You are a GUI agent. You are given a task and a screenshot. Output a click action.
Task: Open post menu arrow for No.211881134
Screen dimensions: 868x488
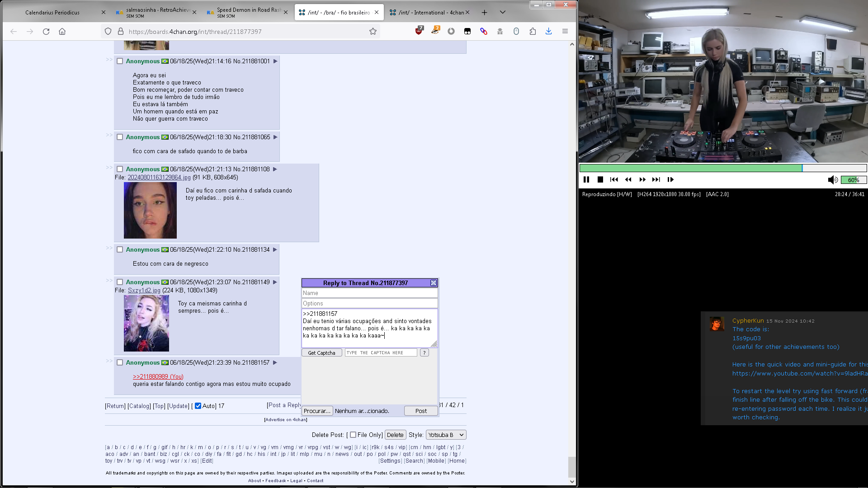(x=274, y=250)
